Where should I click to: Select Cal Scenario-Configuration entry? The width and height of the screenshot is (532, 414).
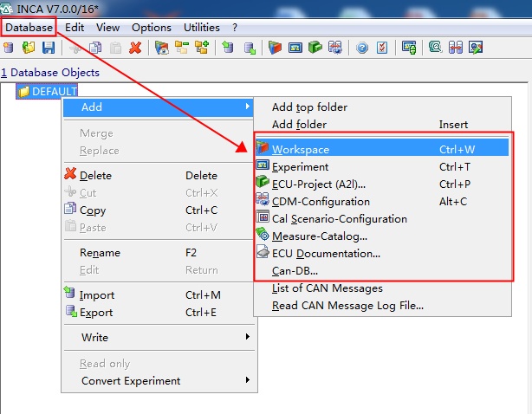click(382, 219)
